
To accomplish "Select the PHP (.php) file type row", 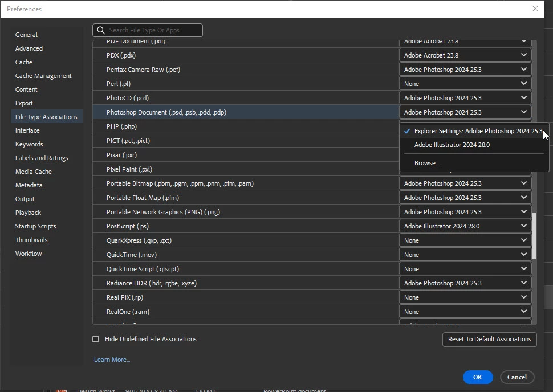I will (246, 126).
